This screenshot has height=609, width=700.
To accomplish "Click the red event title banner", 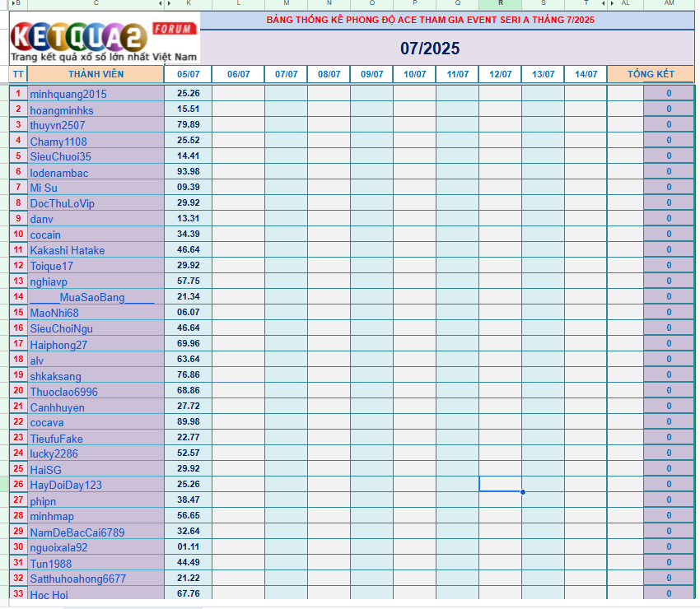I will (x=430, y=20).
